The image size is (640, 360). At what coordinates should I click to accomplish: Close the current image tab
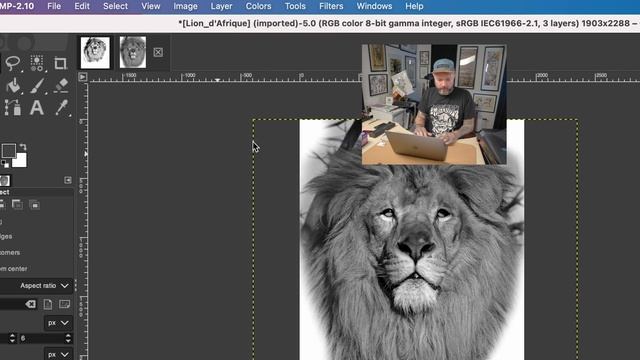coord(158,52)
